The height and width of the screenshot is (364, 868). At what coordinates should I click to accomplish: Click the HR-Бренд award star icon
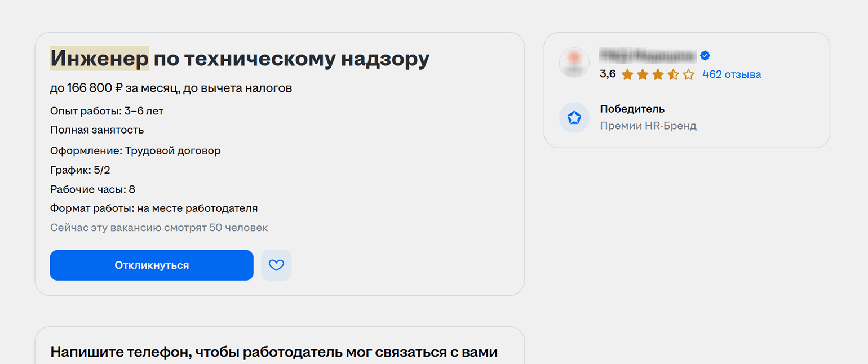[x=574, y=117]
